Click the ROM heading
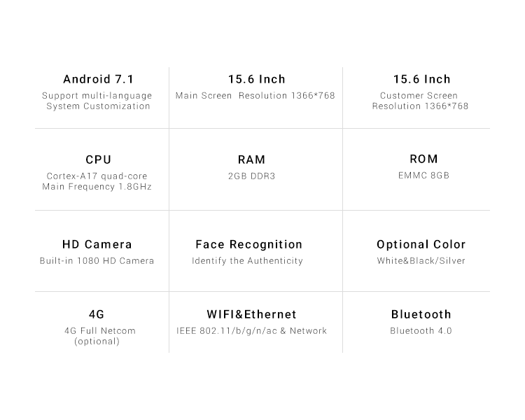 [x=423, y=159]
